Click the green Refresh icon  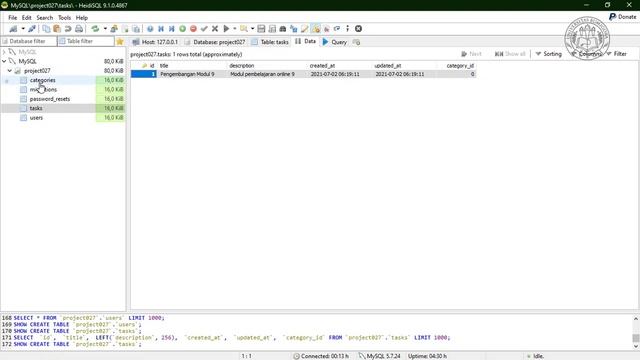(x=95, y=29)
